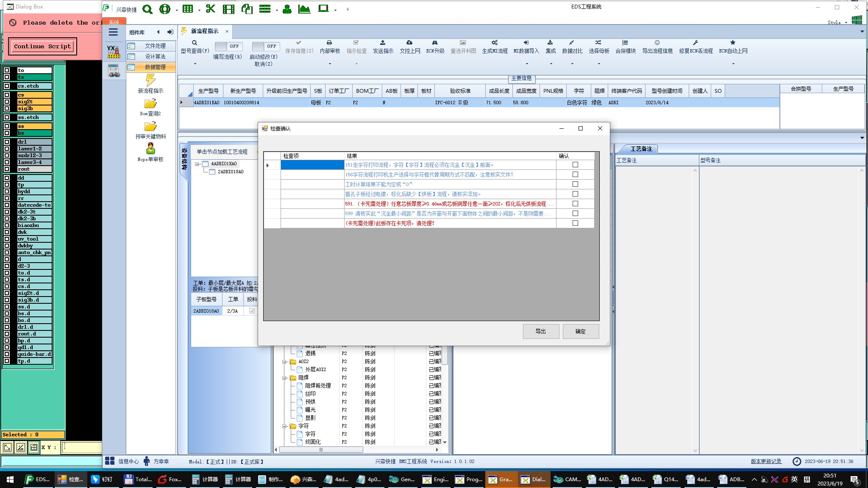Click the 文控上网 cloud icon

[409, 43]
